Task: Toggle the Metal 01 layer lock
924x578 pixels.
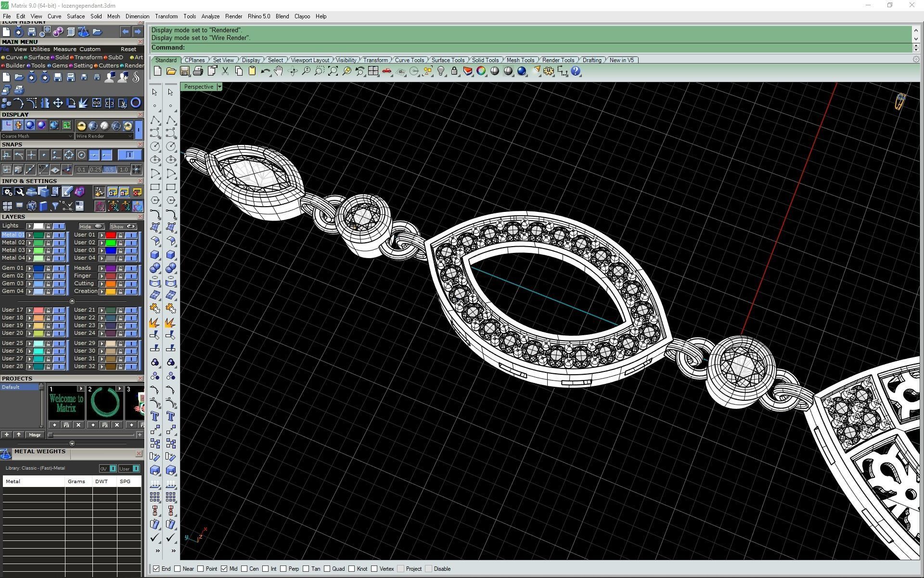Action: [x=49, y=235]
